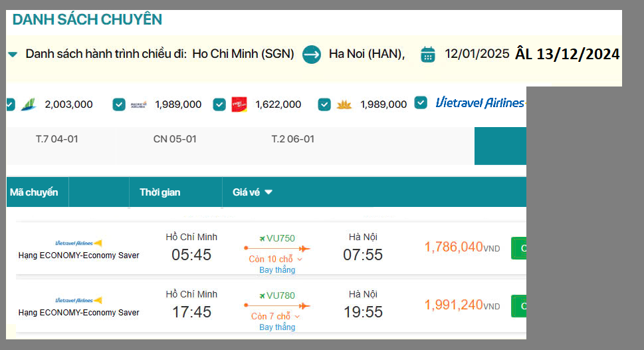The width and height of the screenshot is (644, 350).
Task: Click the plane icon beside VU750
Action: click(x=262, y=238)
